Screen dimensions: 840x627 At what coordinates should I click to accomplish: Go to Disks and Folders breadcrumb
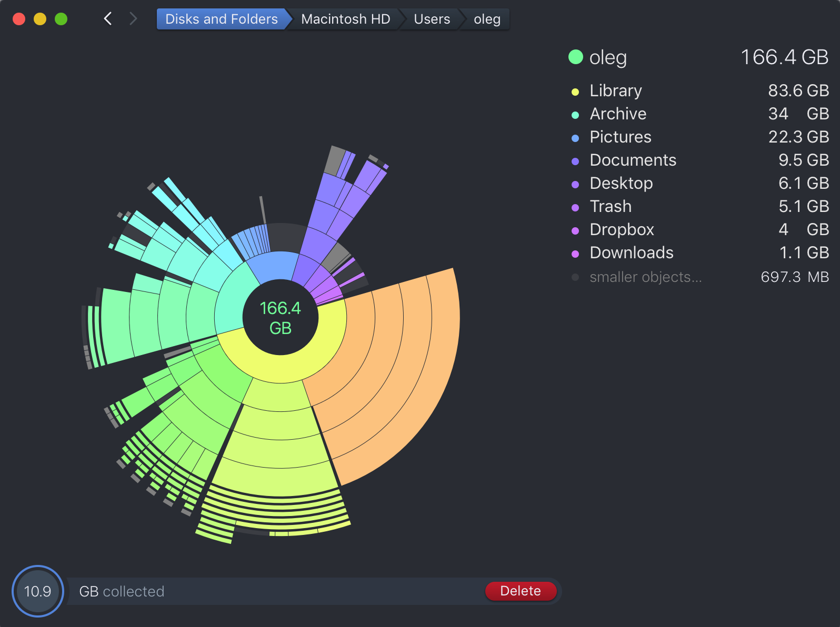(x=221, y=19)
